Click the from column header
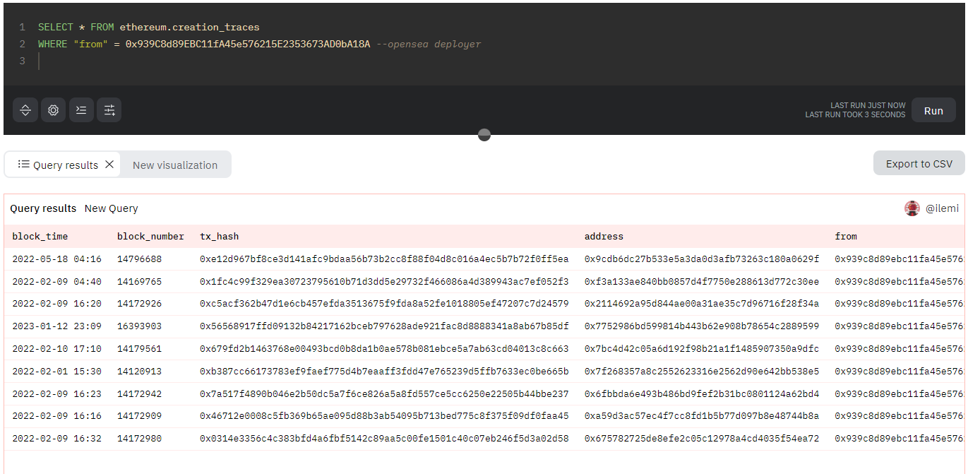The height and width of the screenshot is (474, 980). click(x=846, y=236)
